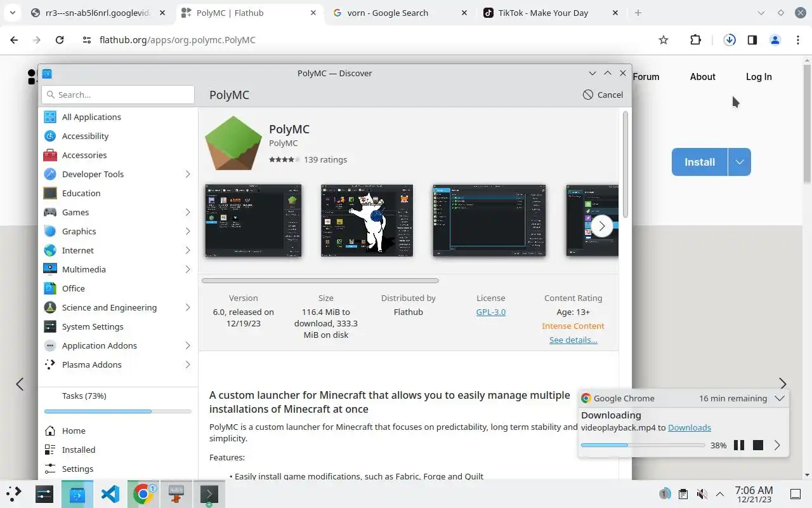
Task: Switch to the googlevideo tab
Action: pyautogui.click(x=99, y=13)
